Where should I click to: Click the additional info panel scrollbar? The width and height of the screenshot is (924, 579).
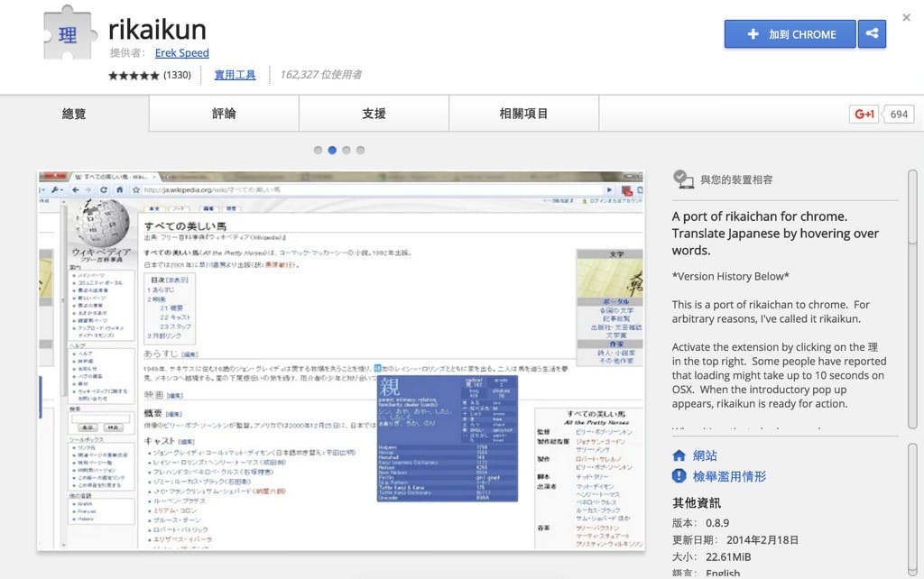pos(912,510)
